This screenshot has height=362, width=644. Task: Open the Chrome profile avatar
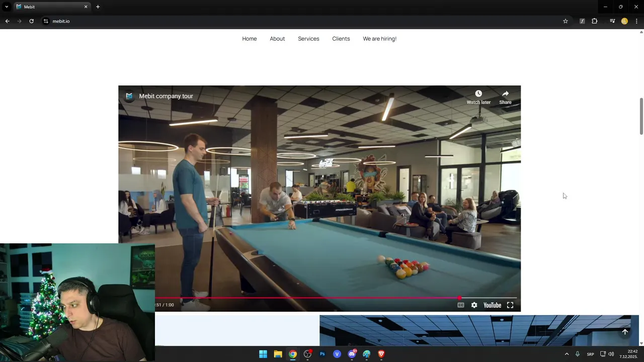[x=624, y=21]
